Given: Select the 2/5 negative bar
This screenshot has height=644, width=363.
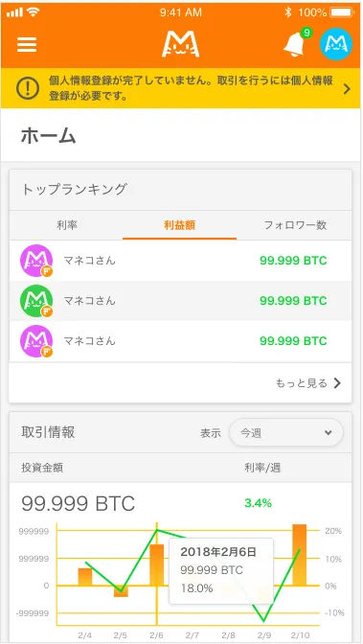Looking at the screenshot, I should coord(121,591).
